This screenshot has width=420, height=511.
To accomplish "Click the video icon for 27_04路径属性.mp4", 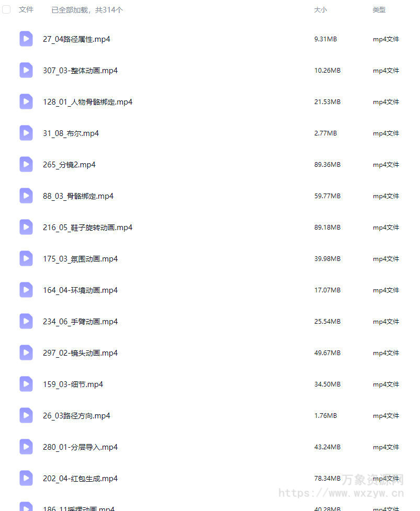I will [x=26, y=39].
